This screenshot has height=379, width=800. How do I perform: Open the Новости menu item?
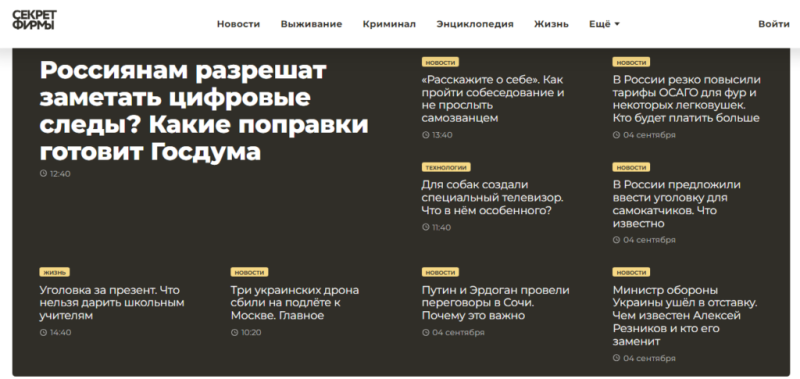tap(238, 24)
